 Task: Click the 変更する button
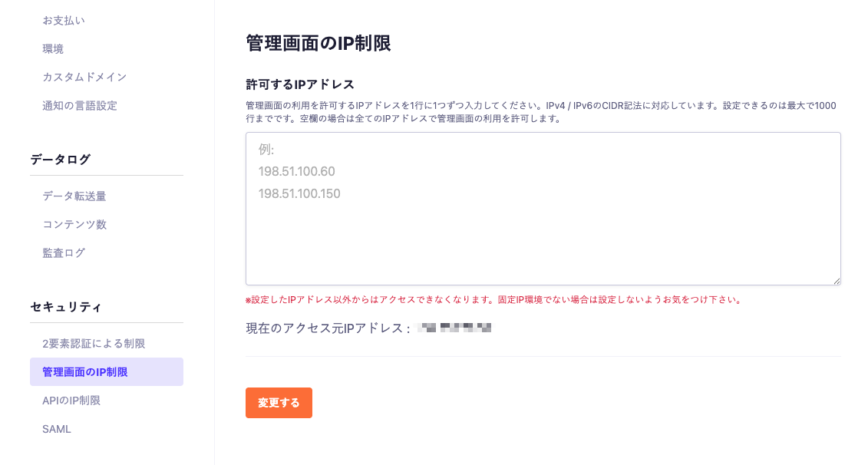coord(279,402)
